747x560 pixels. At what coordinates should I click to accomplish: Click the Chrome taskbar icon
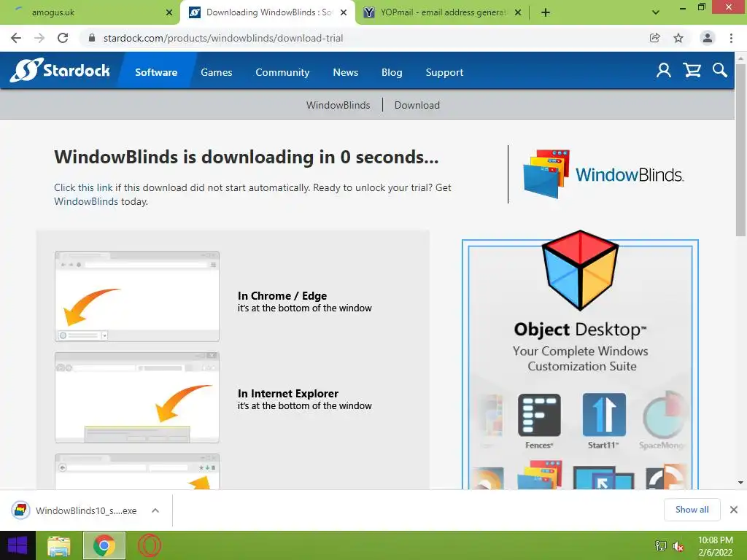[x=104, y=545]
